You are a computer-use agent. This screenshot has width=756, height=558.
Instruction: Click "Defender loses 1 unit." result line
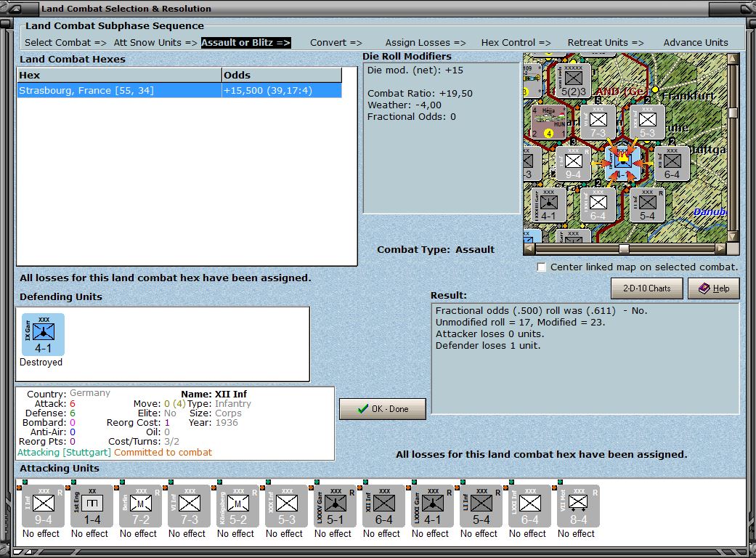tap(487, 345)
